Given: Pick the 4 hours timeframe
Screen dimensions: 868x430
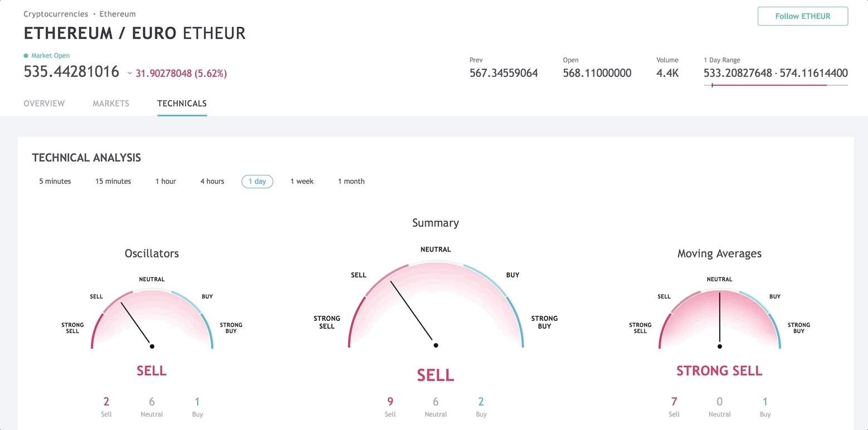Looking at the screenshot, I should click(x=212, y=182).
